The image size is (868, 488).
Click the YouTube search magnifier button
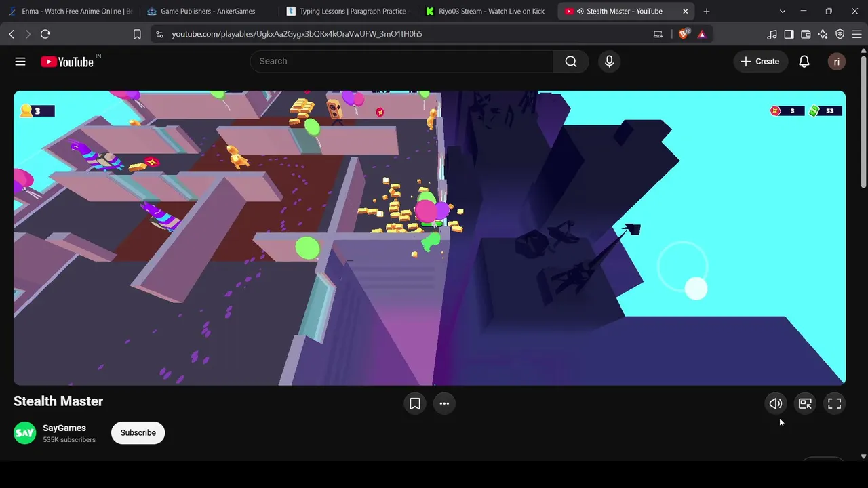tap(571, 62)
